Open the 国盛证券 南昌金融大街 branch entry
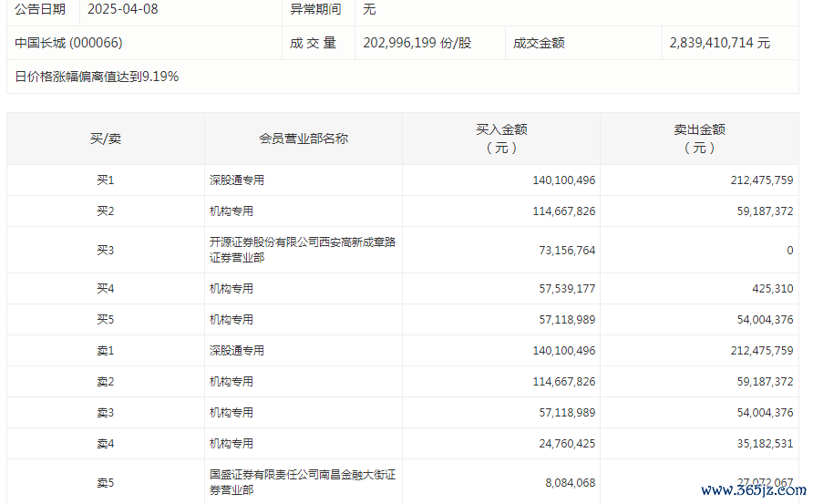 pos(302,482)
